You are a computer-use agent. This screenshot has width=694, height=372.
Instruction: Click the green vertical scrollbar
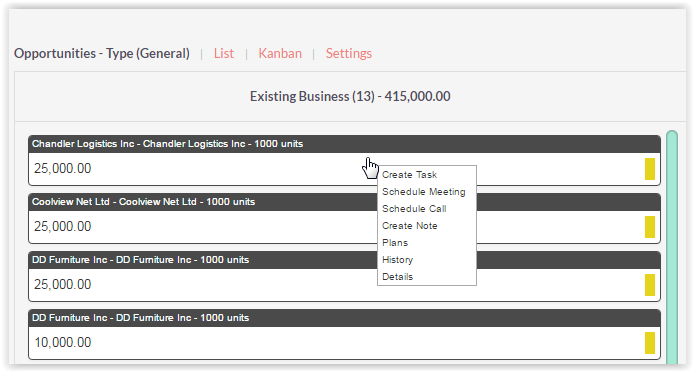click(672, 247)
